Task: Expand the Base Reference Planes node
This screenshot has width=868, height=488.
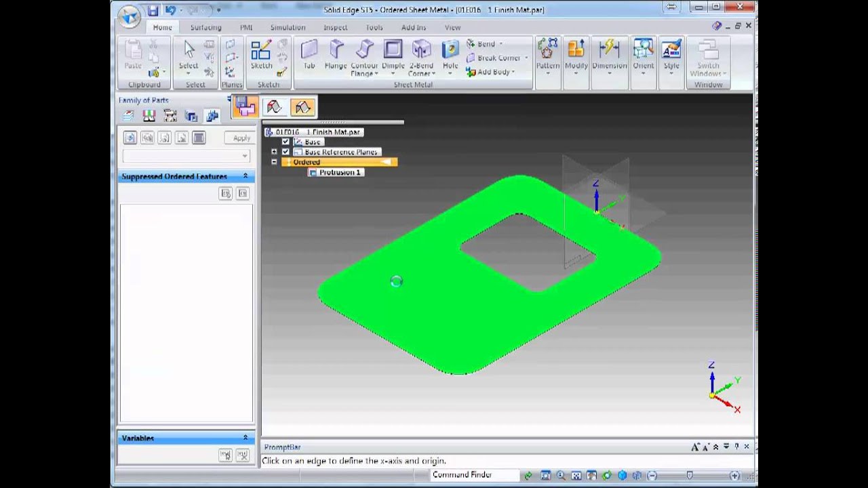Action: pyautogui.click(x=274, y=152)
